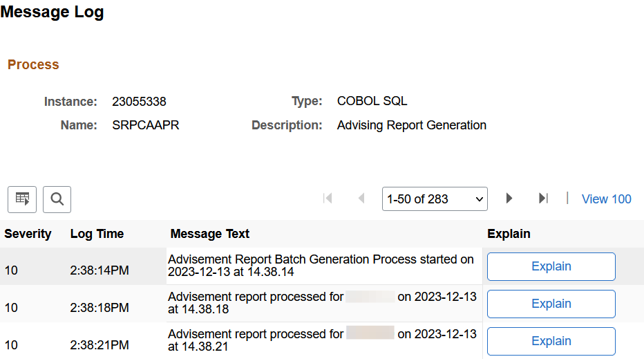This screenshot has width=644, height=359.
Task: Jump to last page of rows
Action: [543, 199]
